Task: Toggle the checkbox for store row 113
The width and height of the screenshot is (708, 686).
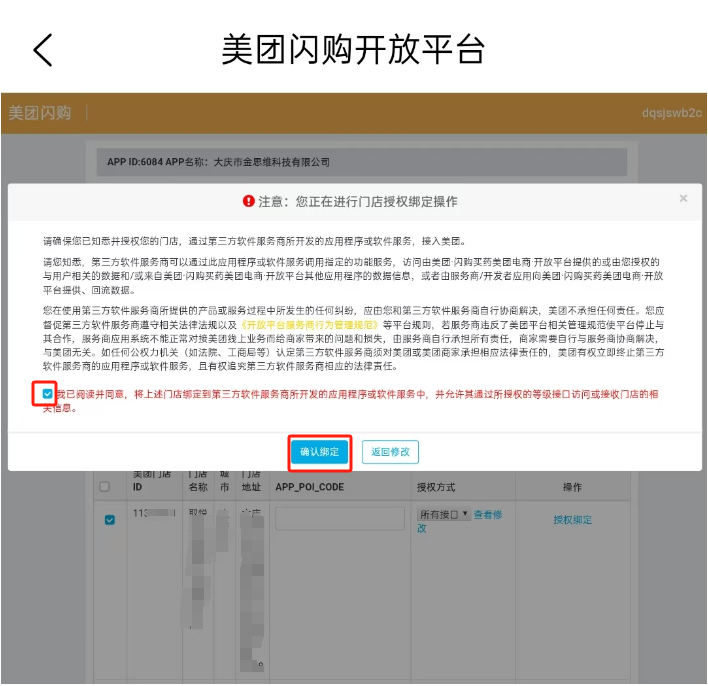Action: coord(110,519)
